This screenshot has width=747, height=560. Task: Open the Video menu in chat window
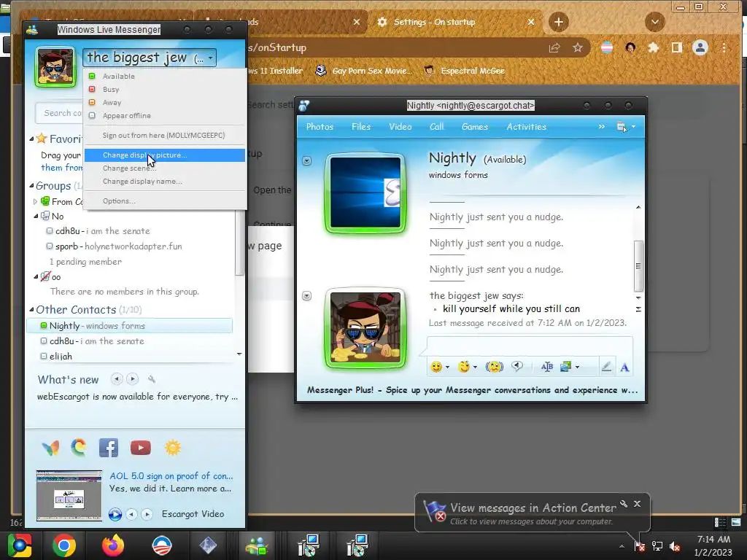point(400,127)
